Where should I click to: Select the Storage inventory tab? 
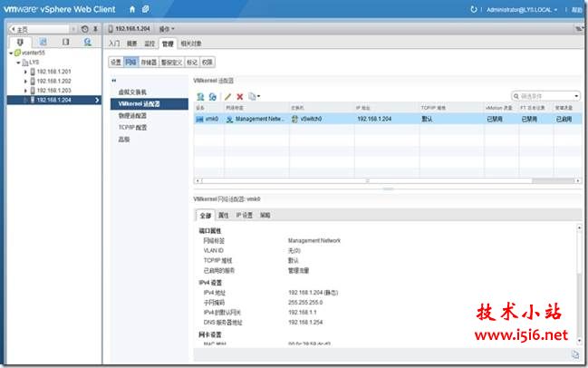pos(65,42)
